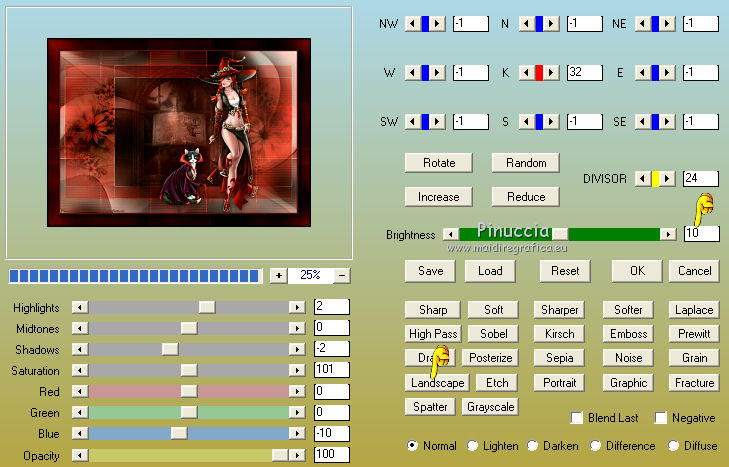Viewport: 729px width, 467px height.
Task: Click the K left arrow stepper
Action: click(527, 73)
